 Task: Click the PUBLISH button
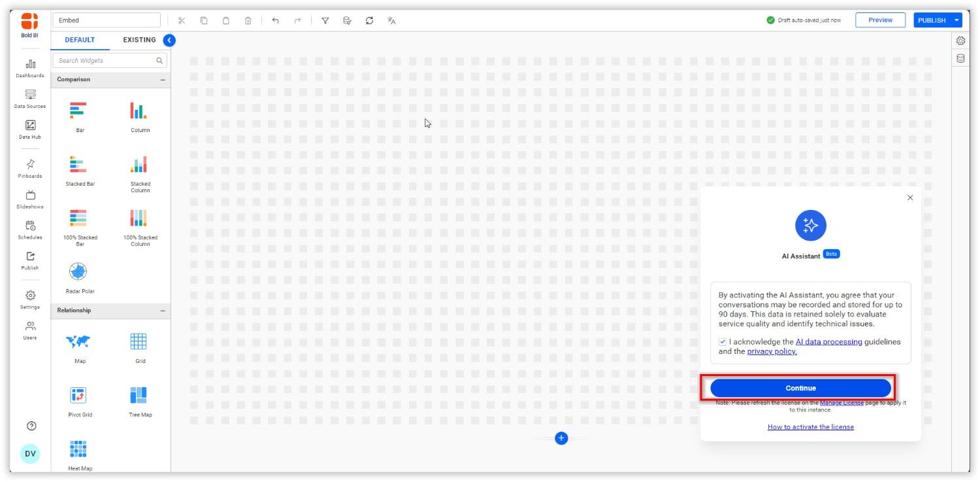(932, 20)
